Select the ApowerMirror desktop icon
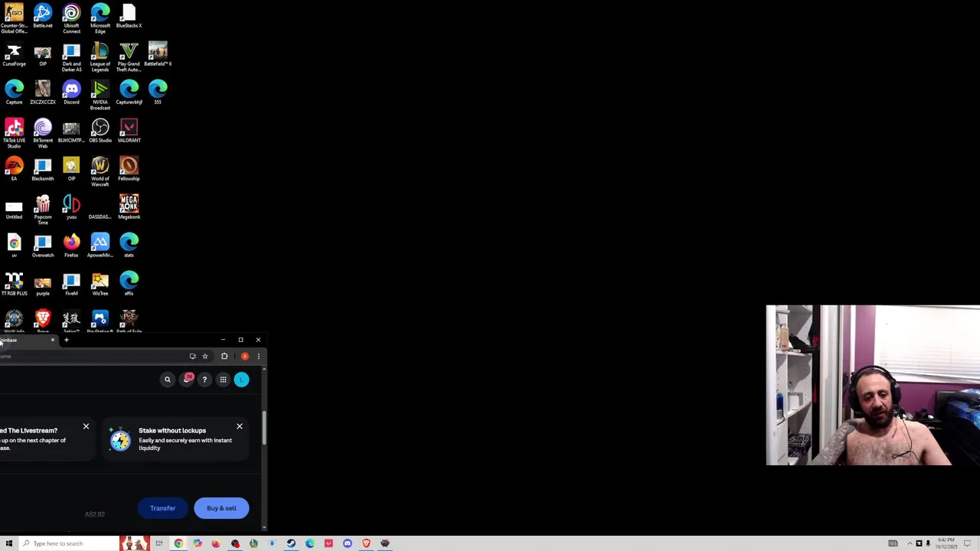The height and width of the screenshot is (551, 980). click(x=100, y=246)
